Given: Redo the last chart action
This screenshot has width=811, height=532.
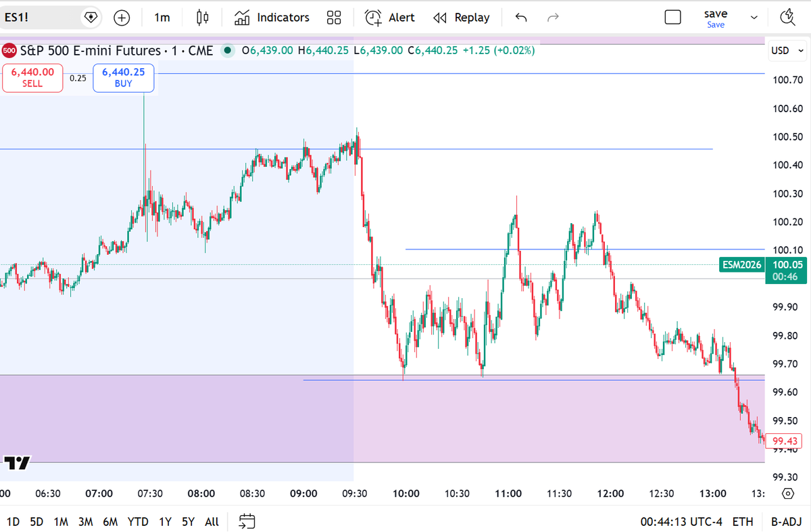Looking at the screenshot, I should 553,18.
